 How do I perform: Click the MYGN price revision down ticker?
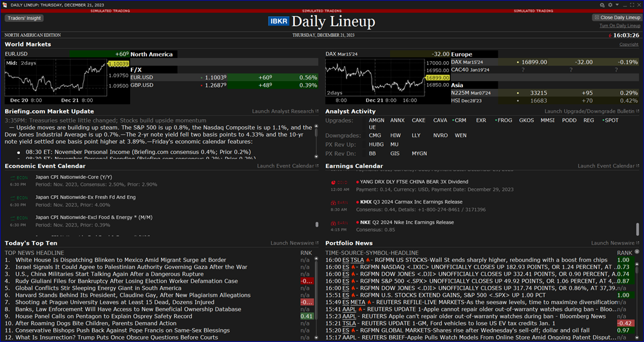419,153
